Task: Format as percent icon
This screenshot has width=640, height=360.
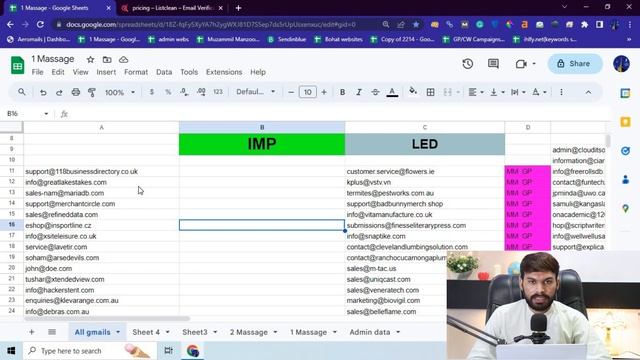Action: pyautogui.click(x=168, y=92)
